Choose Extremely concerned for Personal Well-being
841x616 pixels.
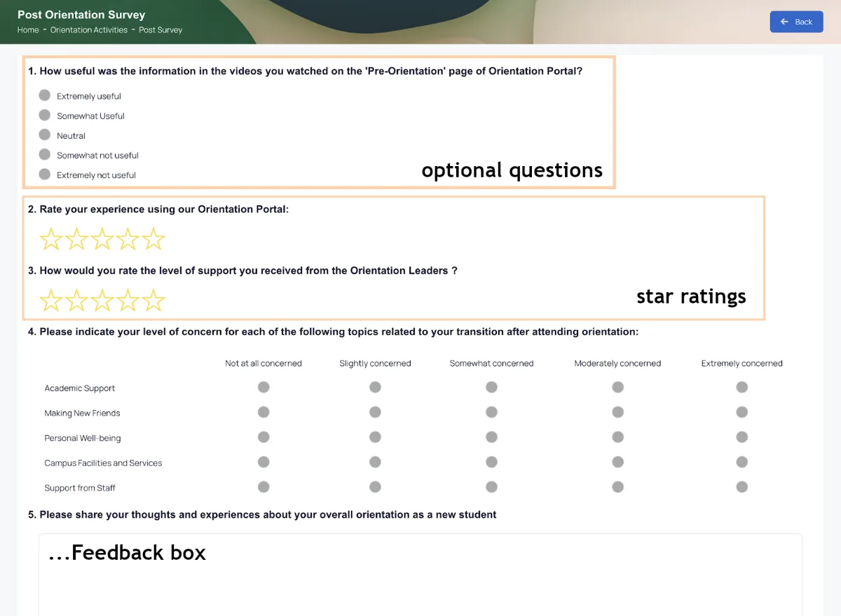pyautogui.click(x=742, y=437)
